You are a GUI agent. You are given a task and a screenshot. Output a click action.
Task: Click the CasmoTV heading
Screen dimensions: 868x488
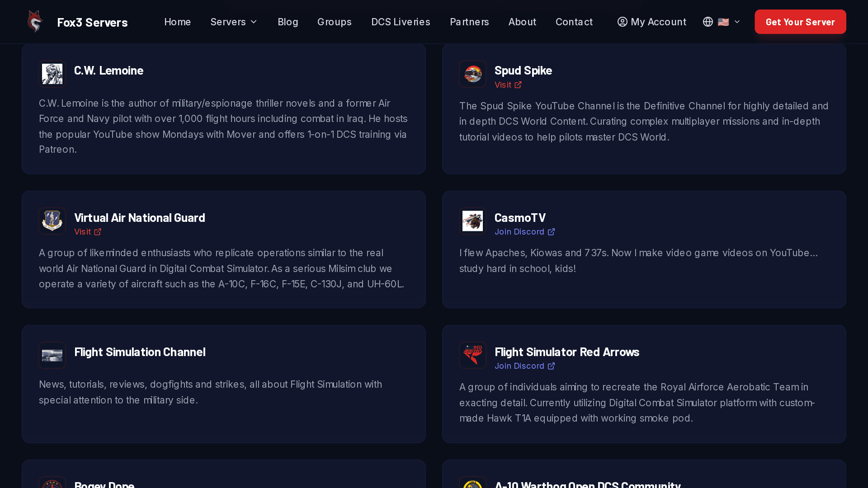click(x=520, y=218)
